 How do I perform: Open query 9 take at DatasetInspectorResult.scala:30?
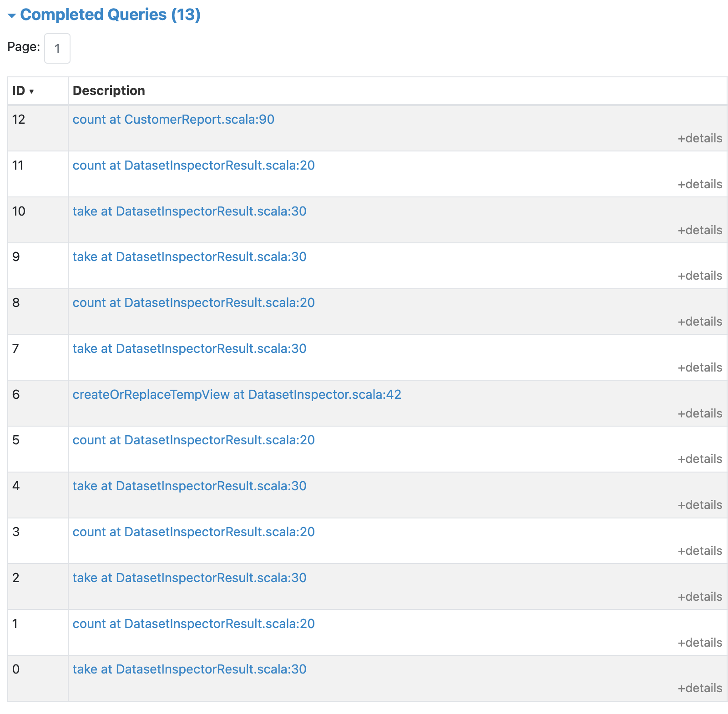pyautogui.click(x=190, y=256)
